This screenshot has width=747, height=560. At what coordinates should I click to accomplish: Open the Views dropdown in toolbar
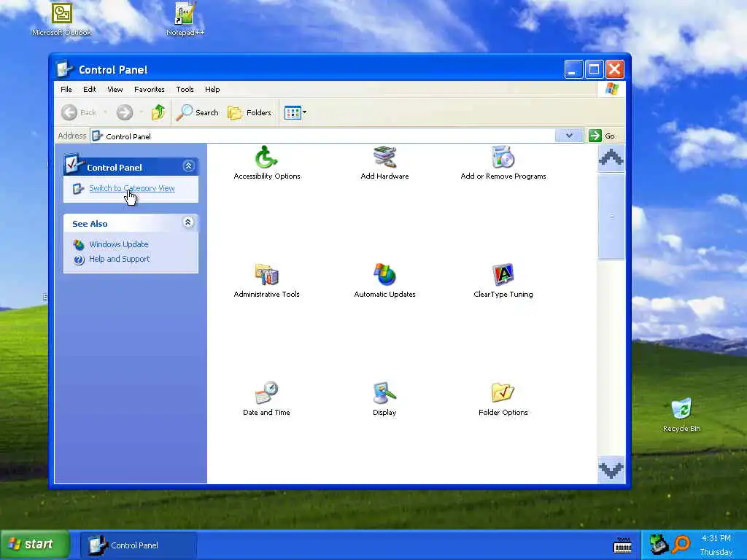pyautogui.click(x=295, y=112)
